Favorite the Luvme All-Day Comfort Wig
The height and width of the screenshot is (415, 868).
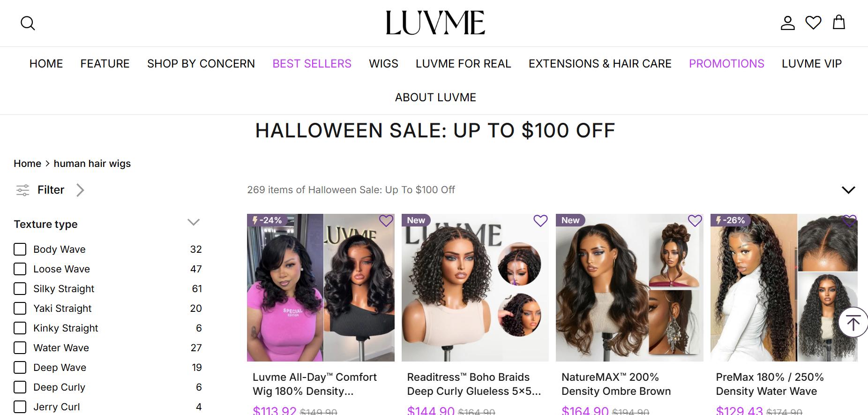[x=386, y=221]
